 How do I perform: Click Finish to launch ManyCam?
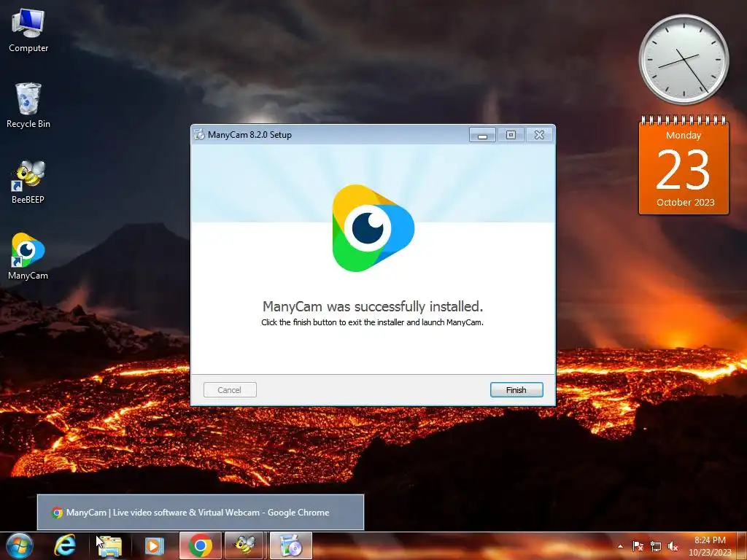pyautogui.click(x=516, y=389)
